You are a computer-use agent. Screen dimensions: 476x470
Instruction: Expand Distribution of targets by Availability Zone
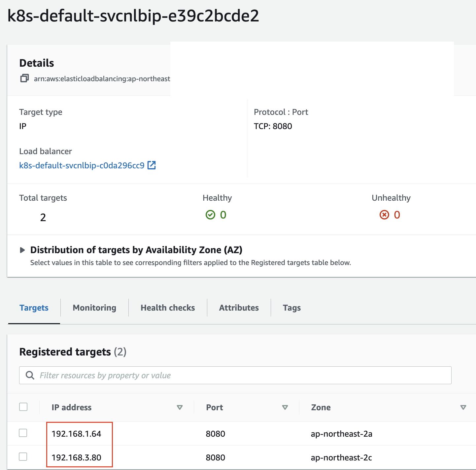pos(22,250)
